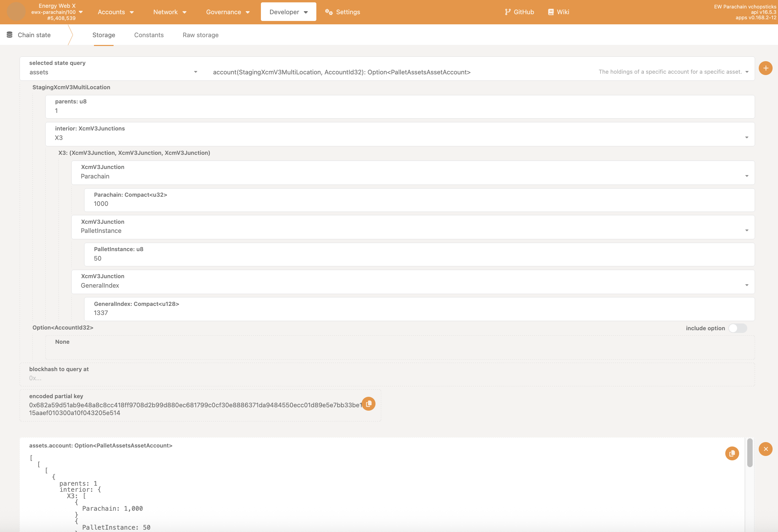
Task: Remove the assets.account result with X
Action: point(765,449)
